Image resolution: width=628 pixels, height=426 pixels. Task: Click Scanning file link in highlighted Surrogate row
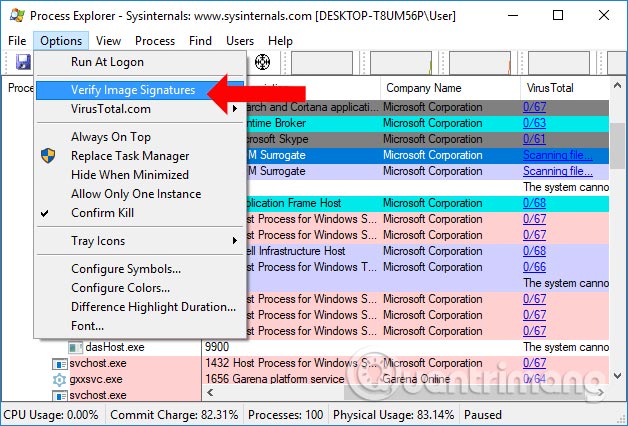pyautogui.click(x=558, y=155)
